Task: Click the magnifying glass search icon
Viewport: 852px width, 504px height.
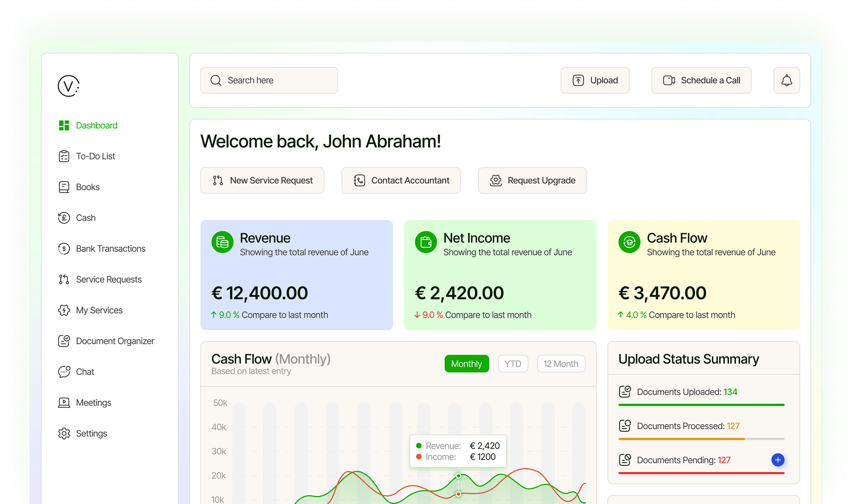Action: pyautogui.click(x=216, y=81)
